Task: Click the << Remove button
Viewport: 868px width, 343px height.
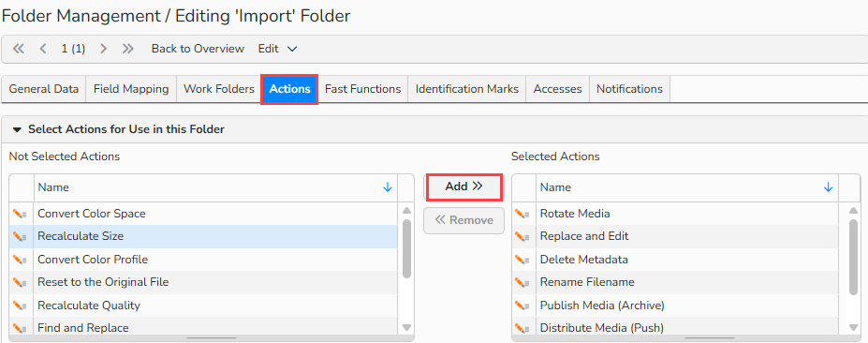Action: pos(463,220)
